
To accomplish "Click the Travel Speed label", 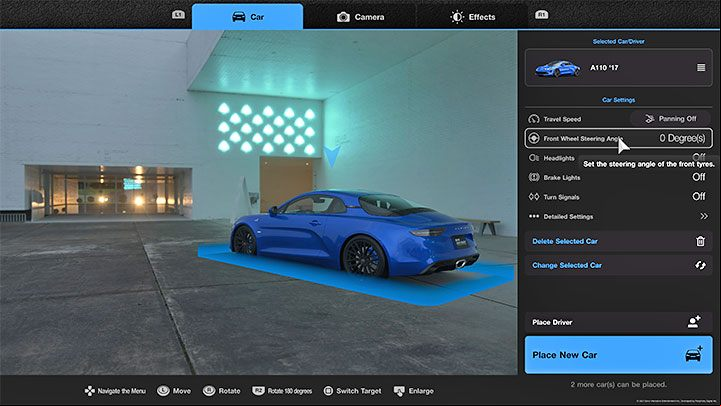I will pyautogui.click(x=562, y=119).
